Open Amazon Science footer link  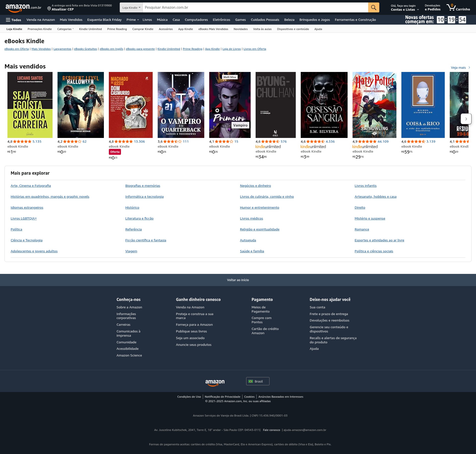click(129, 356)
